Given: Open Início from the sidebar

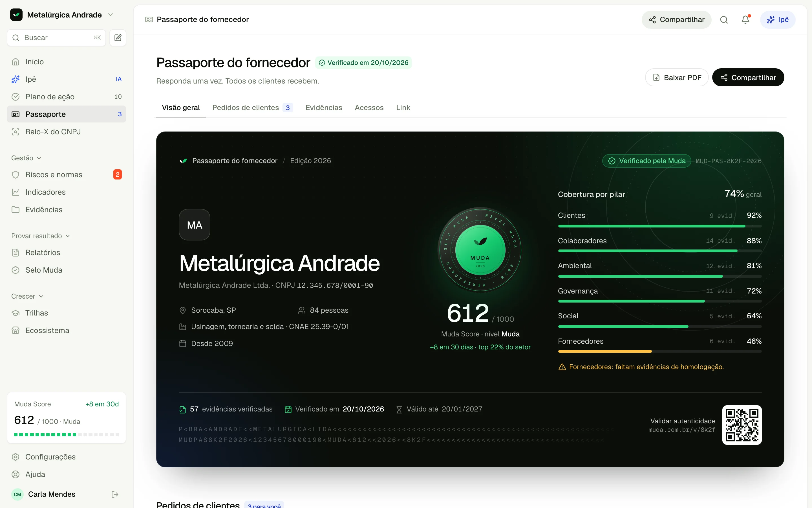Looking at the screenshot, I should tap(67, 62).
